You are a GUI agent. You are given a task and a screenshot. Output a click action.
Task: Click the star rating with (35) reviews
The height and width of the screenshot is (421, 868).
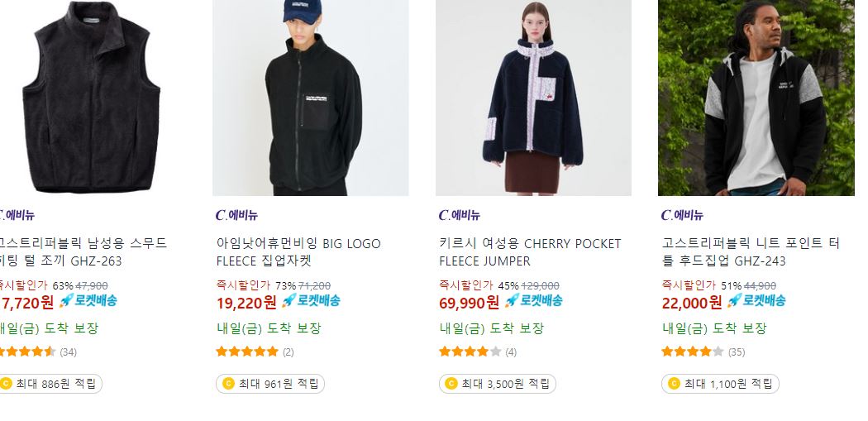(x=693, y=352)
